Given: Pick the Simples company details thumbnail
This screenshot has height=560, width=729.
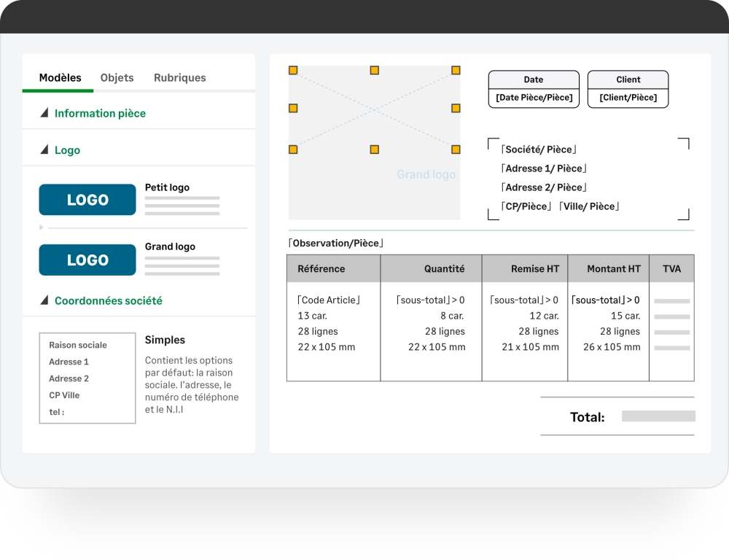Looking at the screenshot, I should (87, 378).
